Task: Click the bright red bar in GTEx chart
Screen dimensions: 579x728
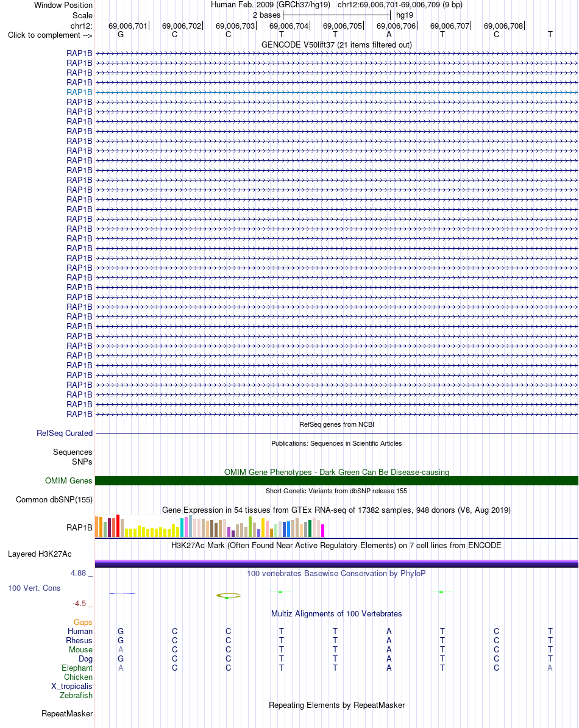Action: 118,526
